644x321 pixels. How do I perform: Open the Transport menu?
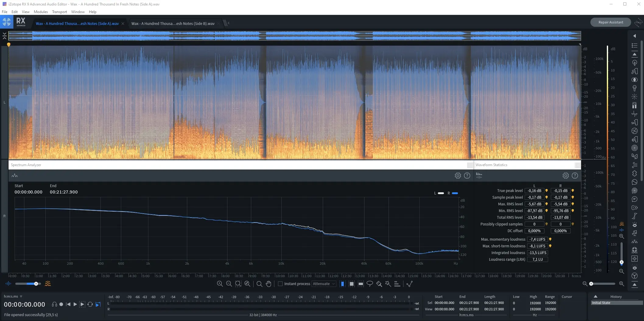click(59, 12)
